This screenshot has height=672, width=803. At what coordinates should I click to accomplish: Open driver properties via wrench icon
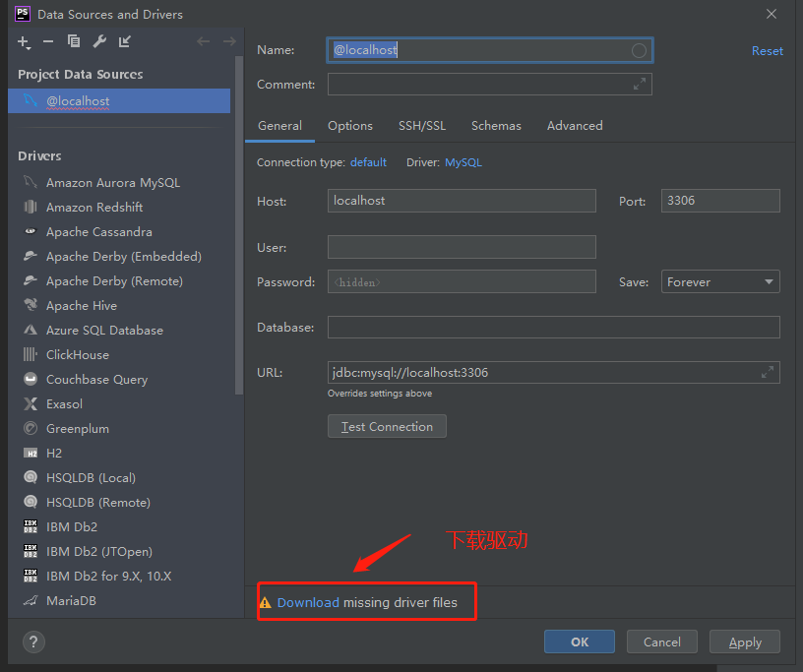[99, 41]
